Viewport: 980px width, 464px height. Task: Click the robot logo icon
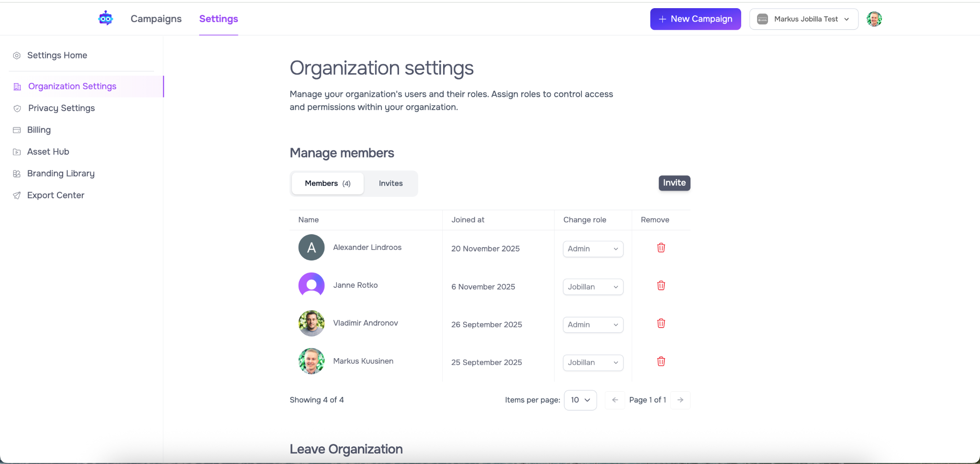105,19
